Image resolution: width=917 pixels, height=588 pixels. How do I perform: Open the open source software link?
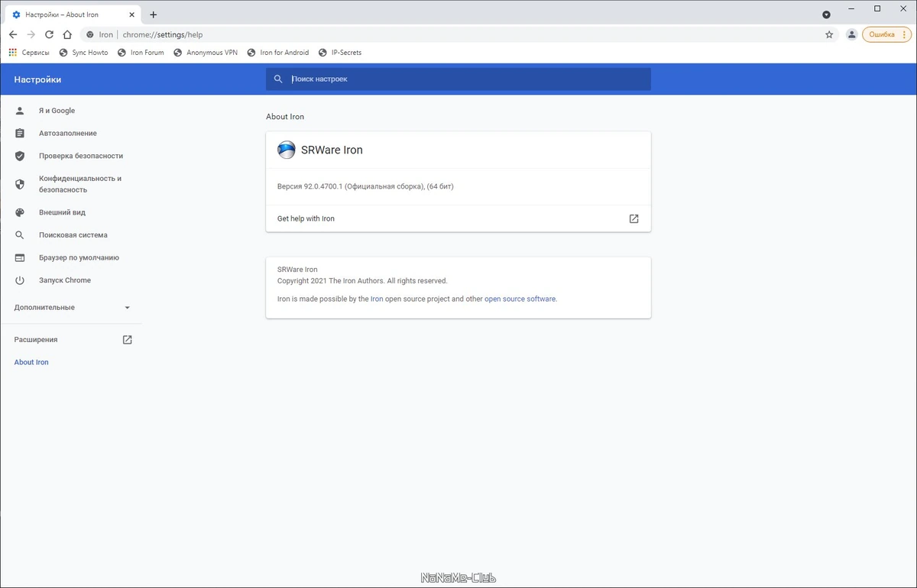click(x=520, y=299)
